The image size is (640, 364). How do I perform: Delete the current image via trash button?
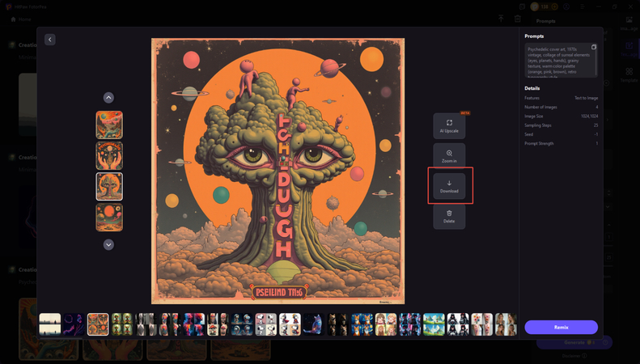[x=449, y=216]
